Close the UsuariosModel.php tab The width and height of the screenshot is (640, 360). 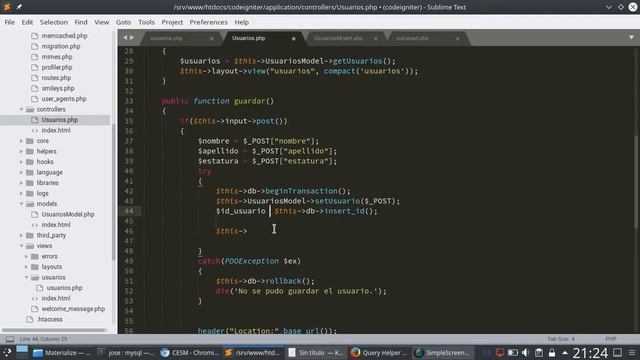[376, 38]
